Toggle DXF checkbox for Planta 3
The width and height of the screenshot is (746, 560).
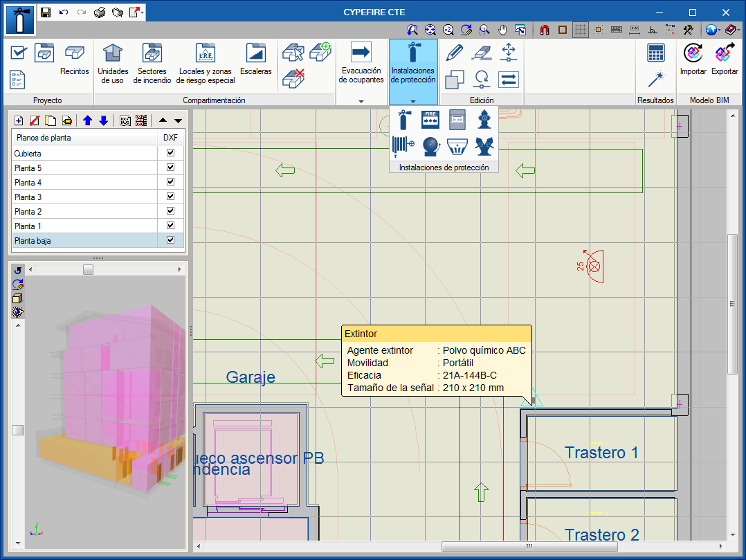tap(170, 197)
